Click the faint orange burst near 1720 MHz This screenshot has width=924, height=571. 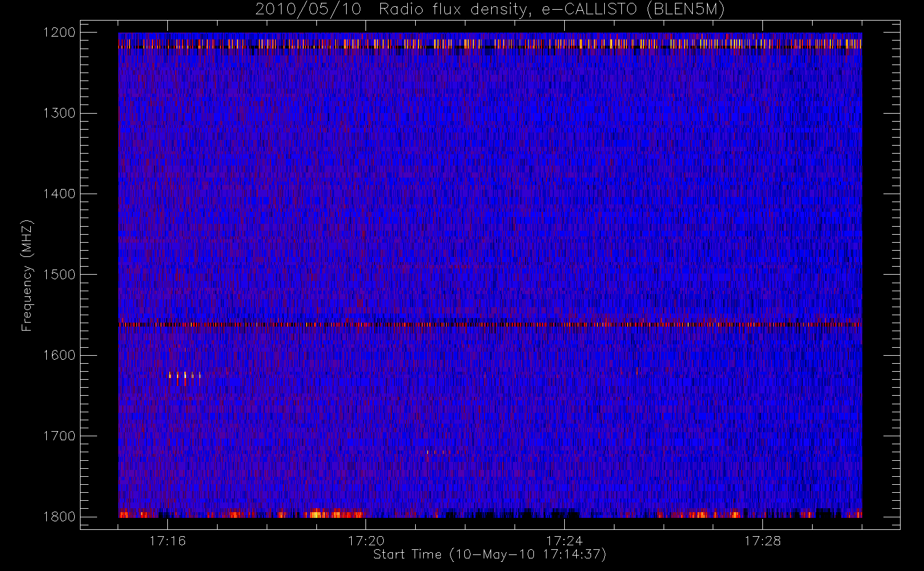443,452
